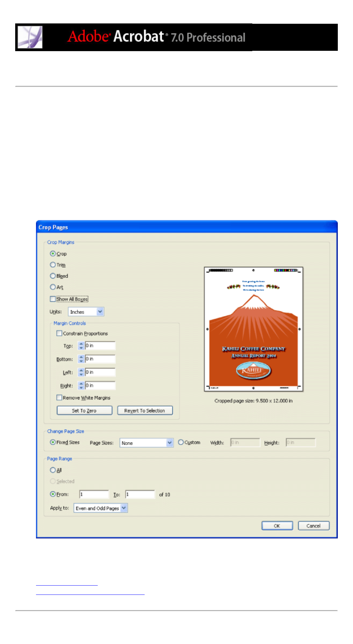This screenshot has width=353, height=644.
Task: Dismiss the dialog with Cancel button
Action: (x=314, y=526)
